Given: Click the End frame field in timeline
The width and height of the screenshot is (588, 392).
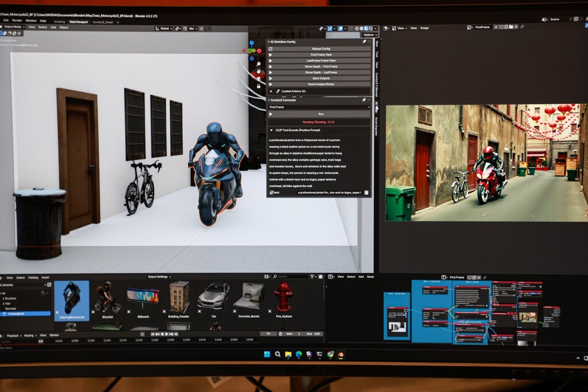Looking at the screenshot, I should coord(313,333).
